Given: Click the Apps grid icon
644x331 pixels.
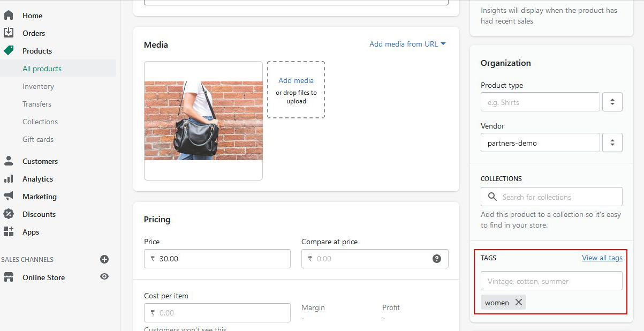Looking at the screenshot, I should coord(9,232).
